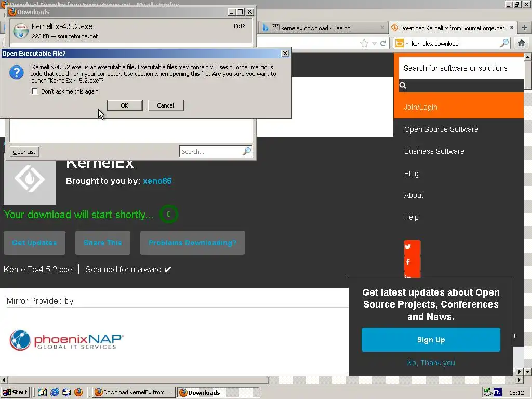This screenshot has width=532, height=399.
Task: Open the Business Software menu item
Action: (434, 151)
